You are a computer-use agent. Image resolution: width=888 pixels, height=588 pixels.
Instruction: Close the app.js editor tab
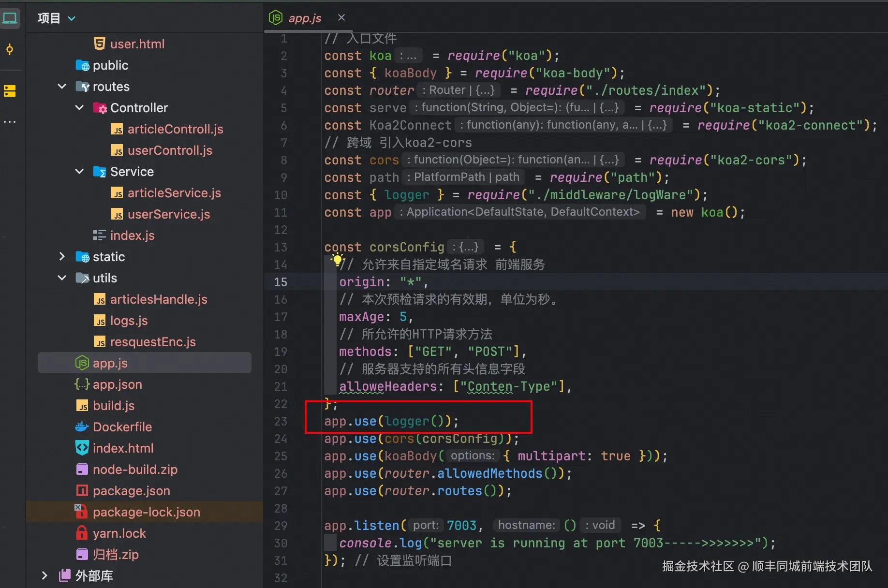[341, 18]
